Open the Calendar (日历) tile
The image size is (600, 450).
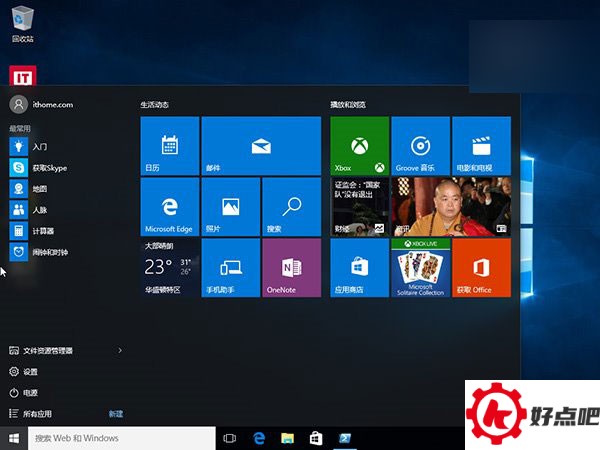[170, 146]
